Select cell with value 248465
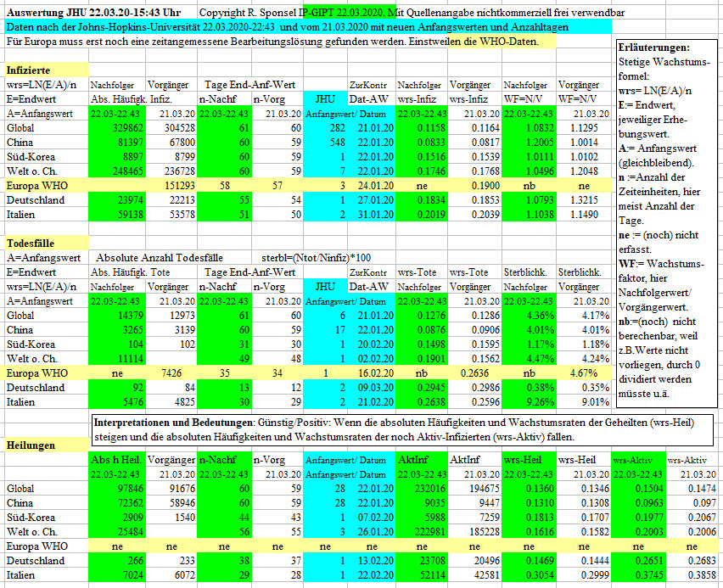Screen dimensions: 723x588 [118, 171]
